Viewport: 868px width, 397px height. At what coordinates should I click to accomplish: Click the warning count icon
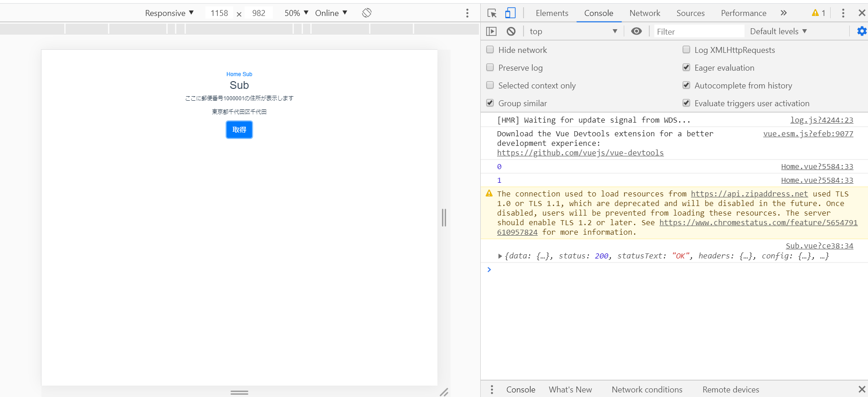818,13
